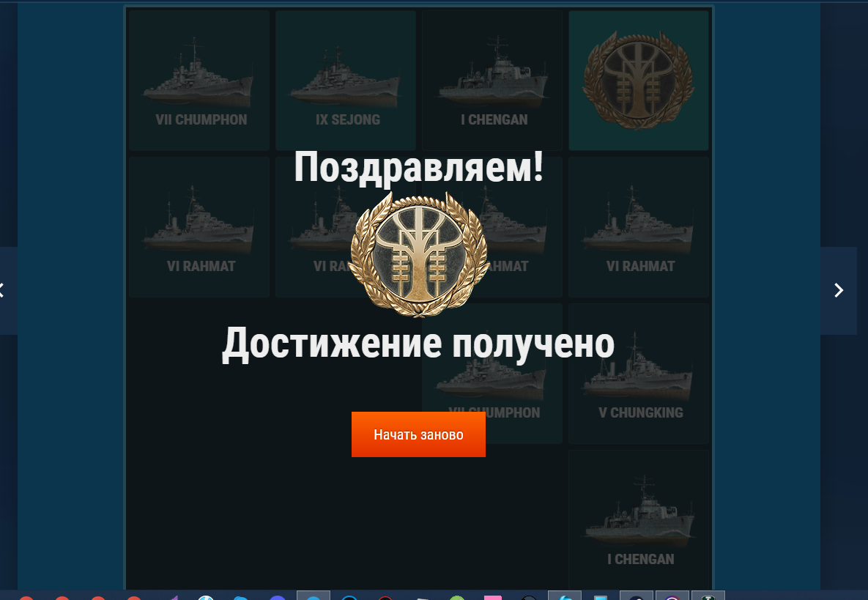Image resolution: width=868 pixels, height=600 pixels.
Task: Click the Начать заново button
Action: (x=418, y=434)
